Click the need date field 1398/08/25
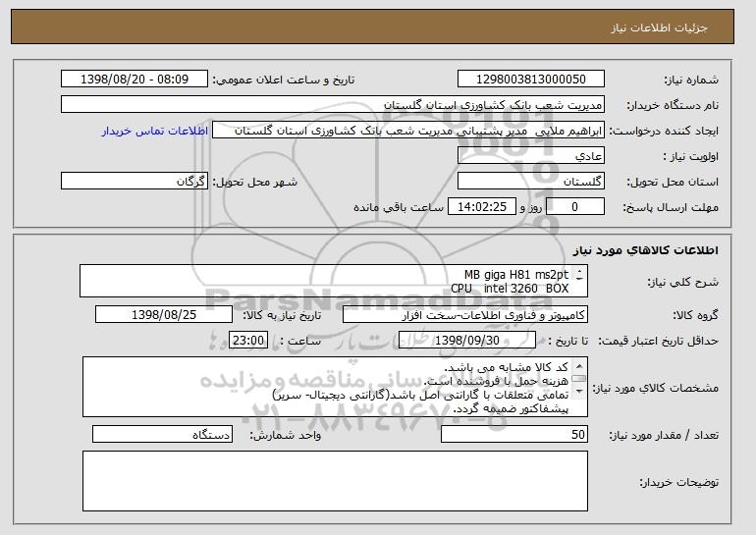756x535 pixels. click(x=164, y=315)
